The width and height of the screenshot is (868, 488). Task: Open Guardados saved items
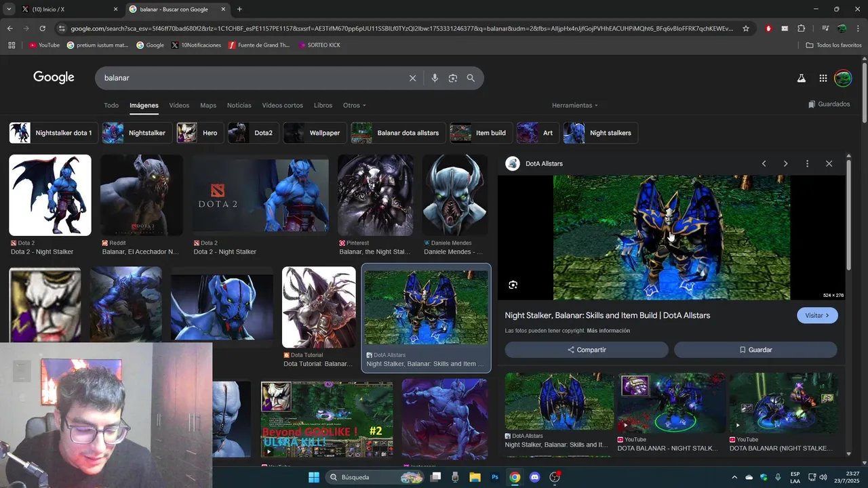829,104
